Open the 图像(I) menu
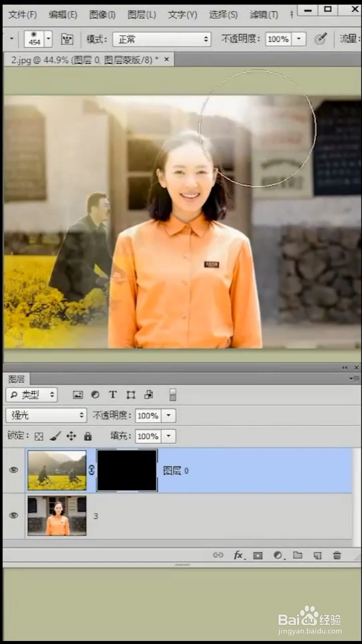Screen dimensions: 362x644 103,15
